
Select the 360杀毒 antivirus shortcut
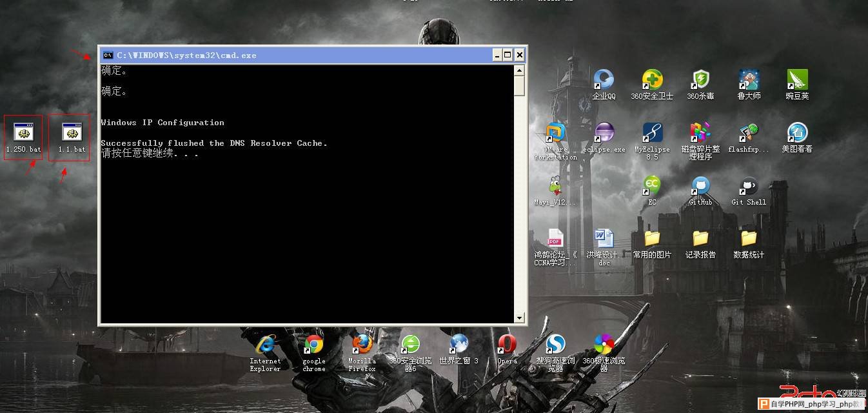(x=700, y=80)
